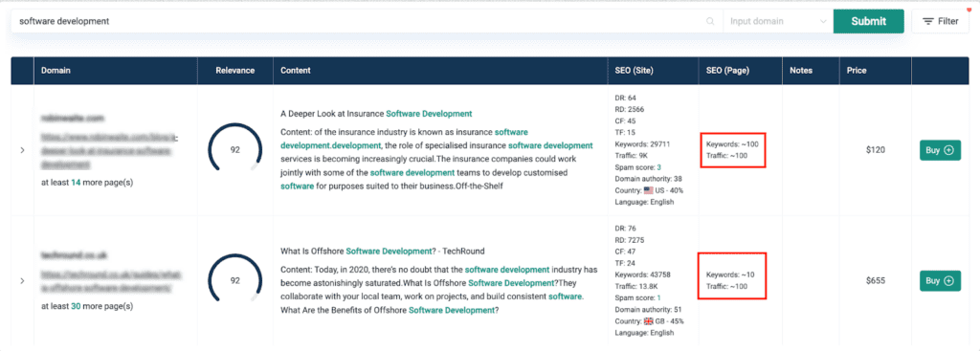Image resolution: width=980 pixels, height=351 pixels.
Task: Click the plus icon on the $120 Buy button
Action: pyautogui.click(x=948, y=150)
